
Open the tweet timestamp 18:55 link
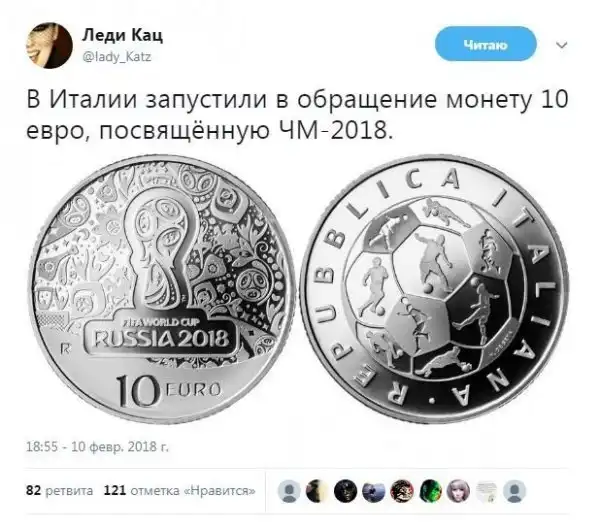point(97,447)
